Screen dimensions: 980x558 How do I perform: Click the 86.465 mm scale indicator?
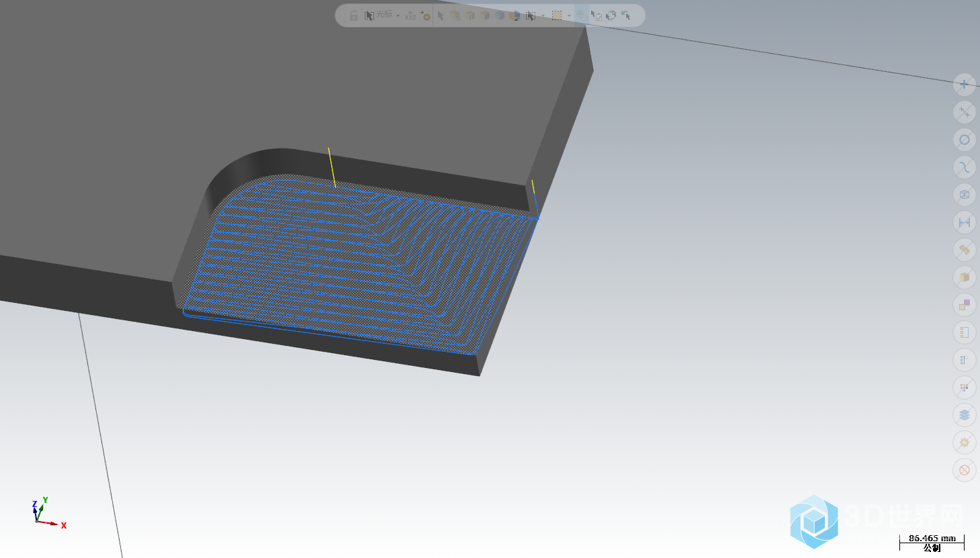point(932,538)
